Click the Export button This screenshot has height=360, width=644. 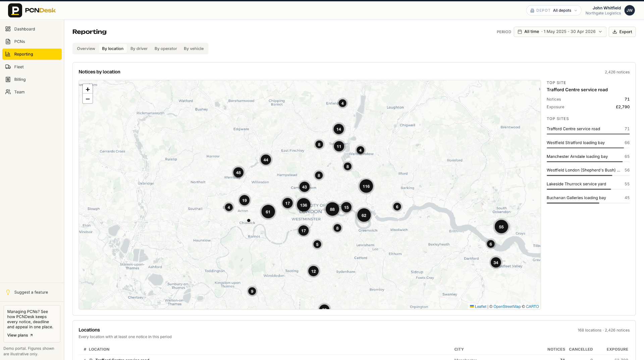[x=622, y=32]
